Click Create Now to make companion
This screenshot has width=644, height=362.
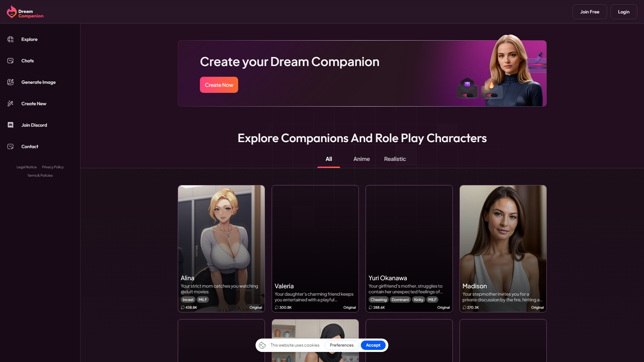click(219, 84)
